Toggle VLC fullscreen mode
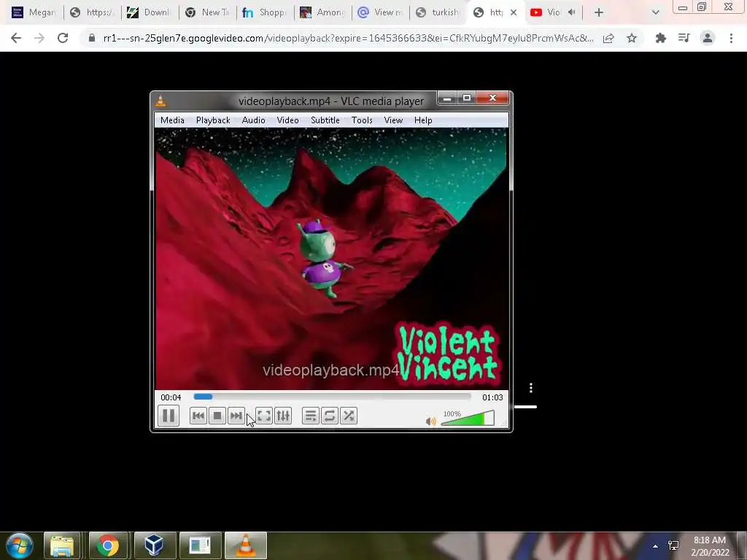The image size is (747, 560). pyautogui.click(x=264, y=416)
